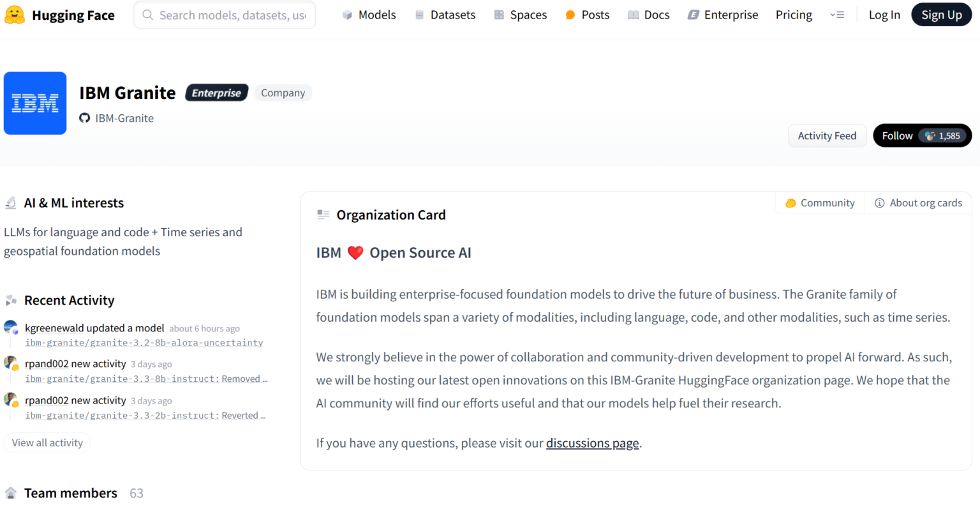Click the Enterprise icon in navbar
Viewport: 980px width, 505px height.
693,15
